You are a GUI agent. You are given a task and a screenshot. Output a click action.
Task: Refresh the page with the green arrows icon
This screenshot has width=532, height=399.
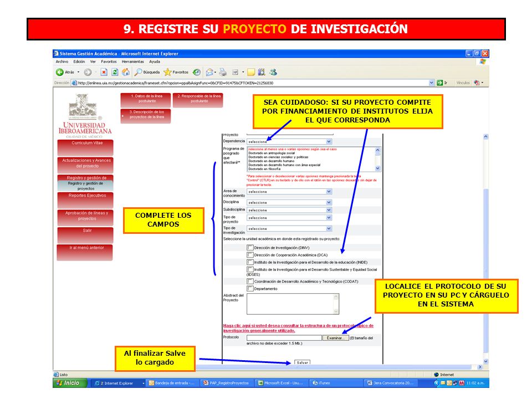[115, 72]
